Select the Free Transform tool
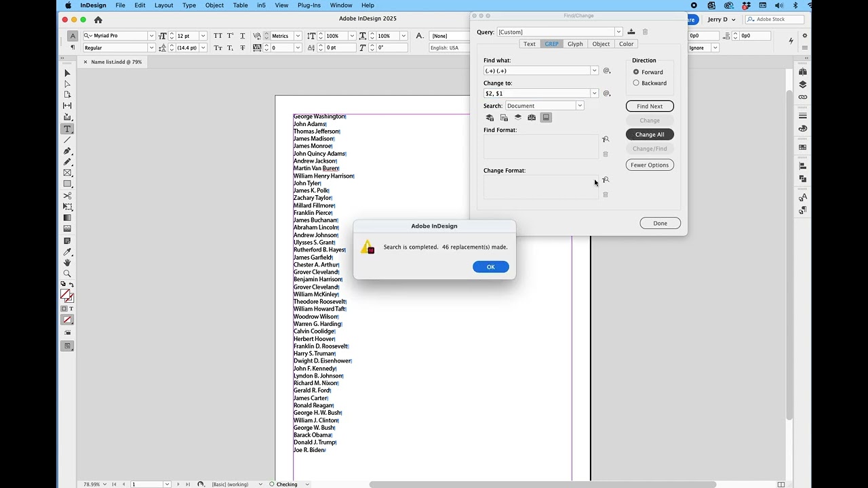Screen dimensions: 868x488 point(67,207)
